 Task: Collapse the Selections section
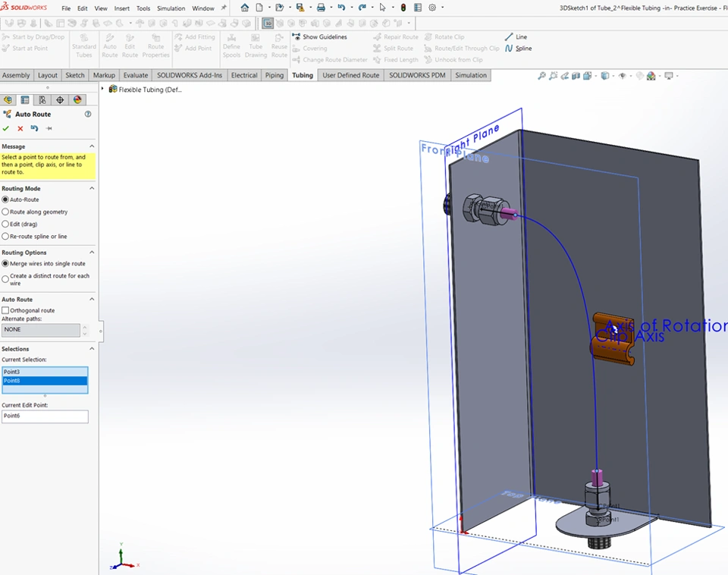tap(92, 349)
